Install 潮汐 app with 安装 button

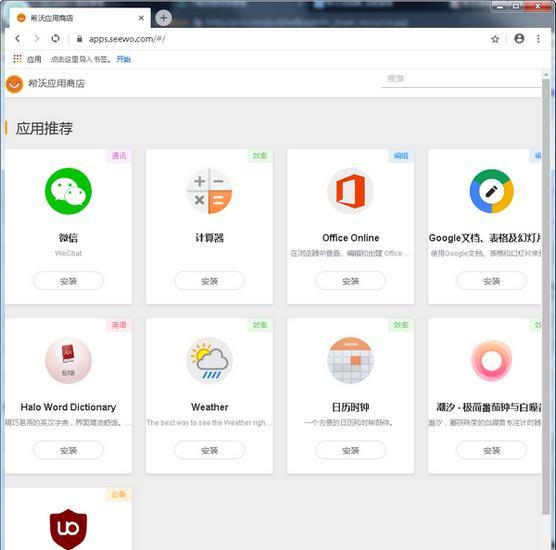click(x=491, y=450)
